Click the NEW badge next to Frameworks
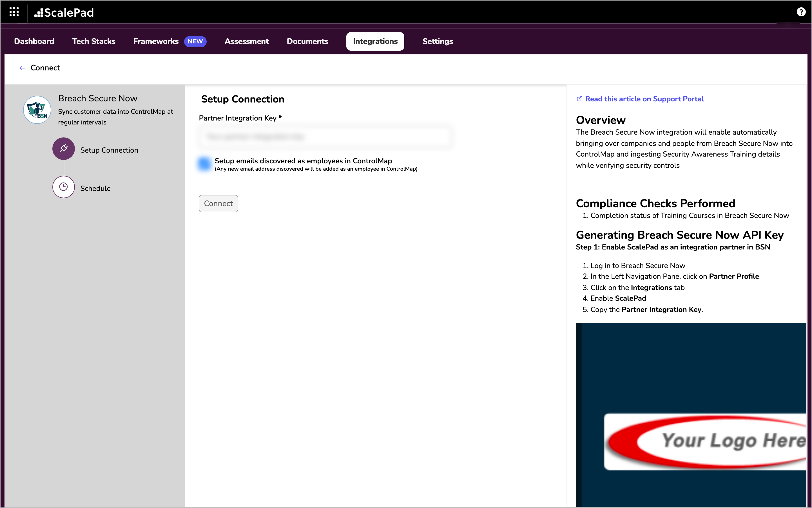The image size is (812, 508). point(195,41)
